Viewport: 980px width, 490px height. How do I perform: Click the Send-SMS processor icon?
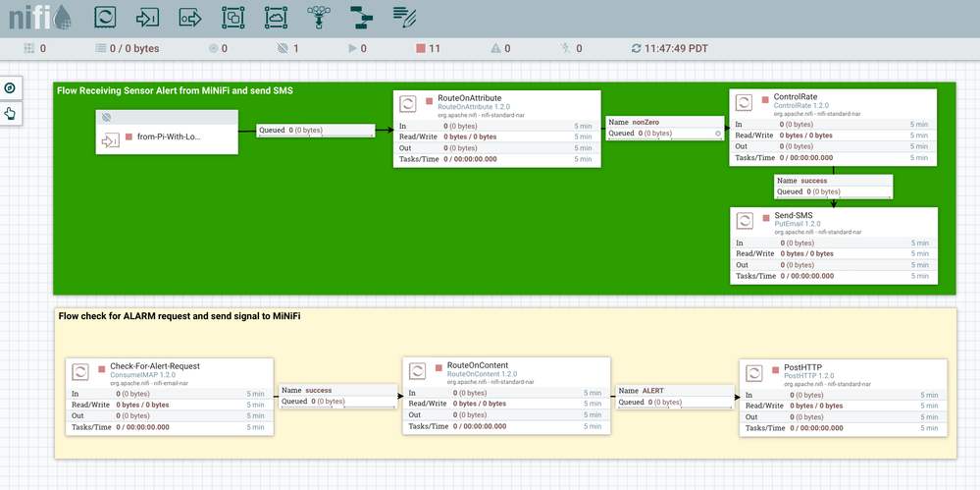pyautogui.click(x=745, y=221)
